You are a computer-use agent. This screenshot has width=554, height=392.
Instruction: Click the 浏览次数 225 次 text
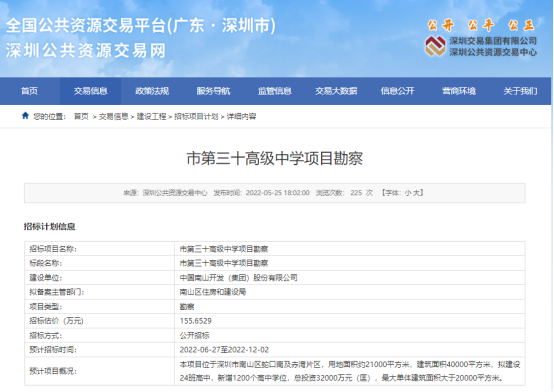344,193
